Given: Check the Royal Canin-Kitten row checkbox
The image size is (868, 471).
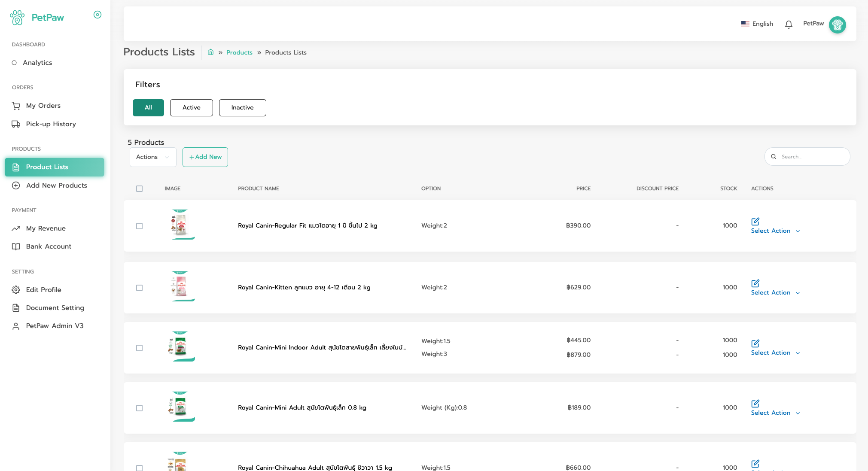Looking at the screenshot, I should pyautogui.click(x=139, y=288).
